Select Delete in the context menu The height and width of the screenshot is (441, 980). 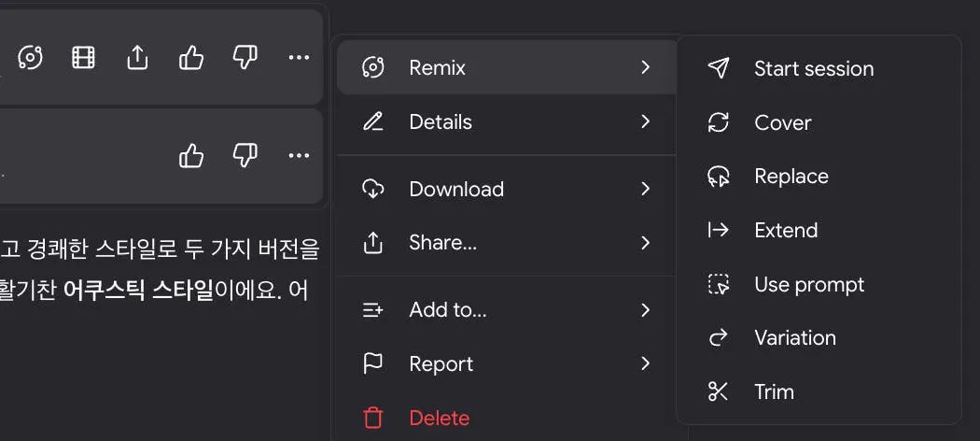(508, 418)
